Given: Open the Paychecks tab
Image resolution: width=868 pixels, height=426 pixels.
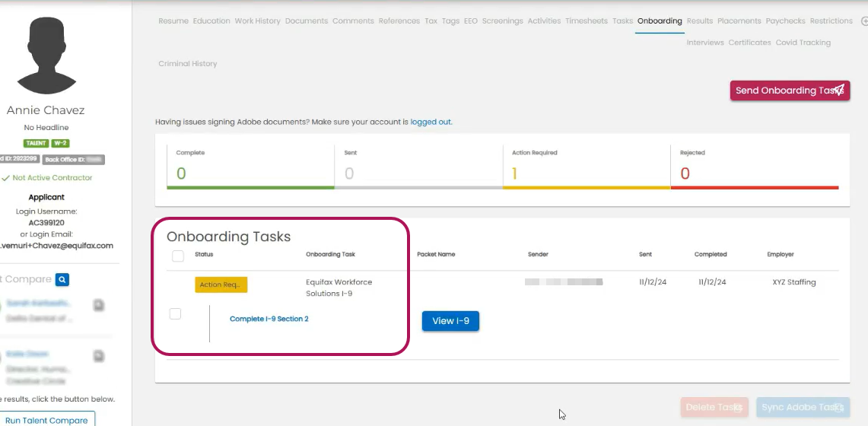Looking at the screenshot, I should click(786, 21).
